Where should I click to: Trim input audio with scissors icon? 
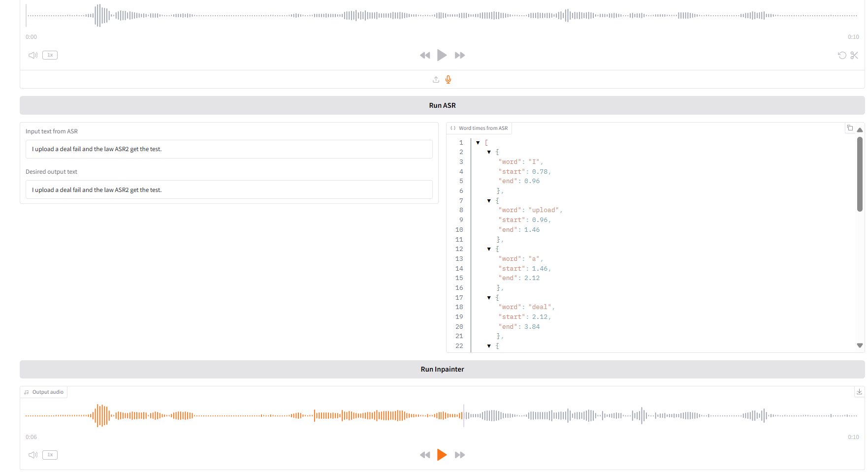coord(854,55)
